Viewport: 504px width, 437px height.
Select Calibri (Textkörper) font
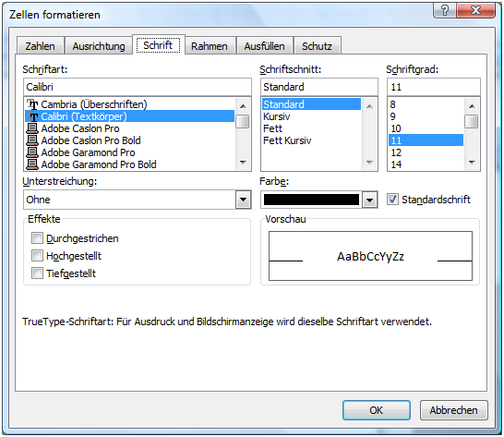(129, 116)
